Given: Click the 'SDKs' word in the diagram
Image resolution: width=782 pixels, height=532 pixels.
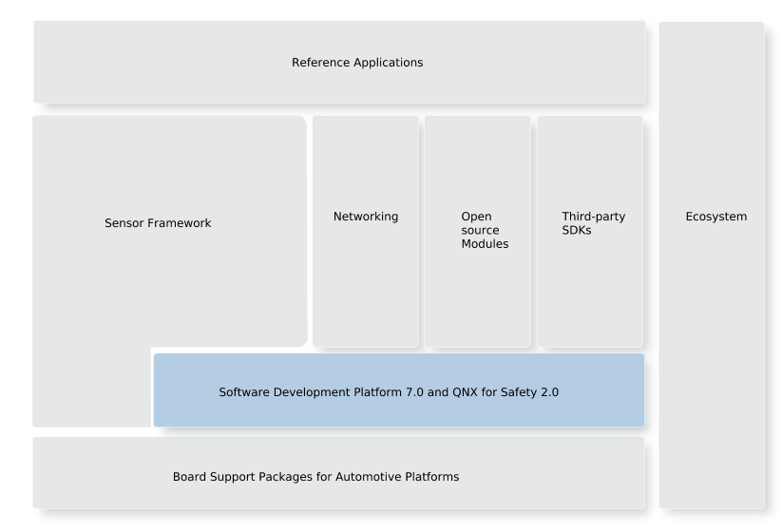Looking at the screenshot, I should 577,230.
